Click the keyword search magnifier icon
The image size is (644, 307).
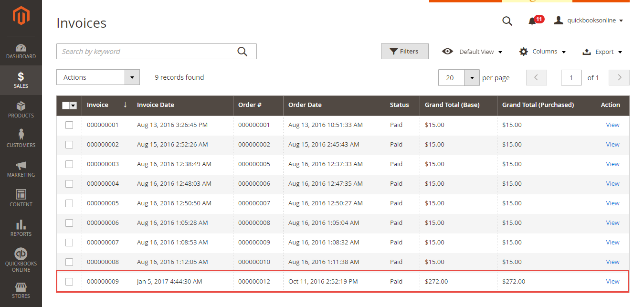tap(243, 52)
